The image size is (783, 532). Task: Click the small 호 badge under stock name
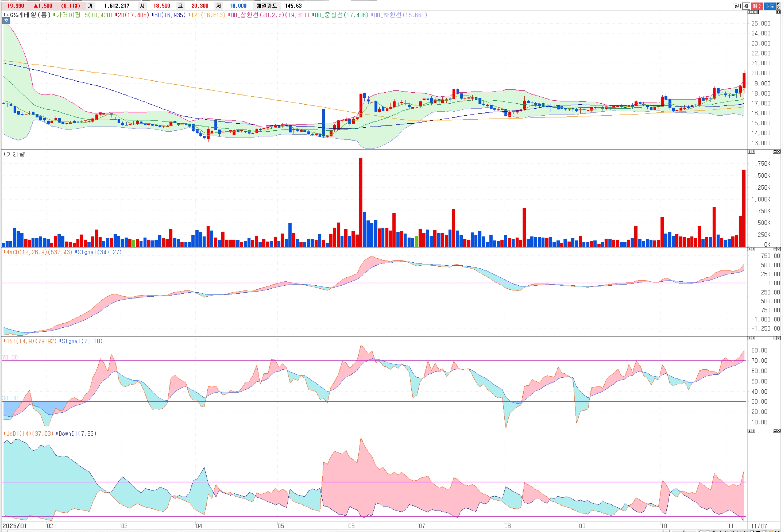pos(6,21)
